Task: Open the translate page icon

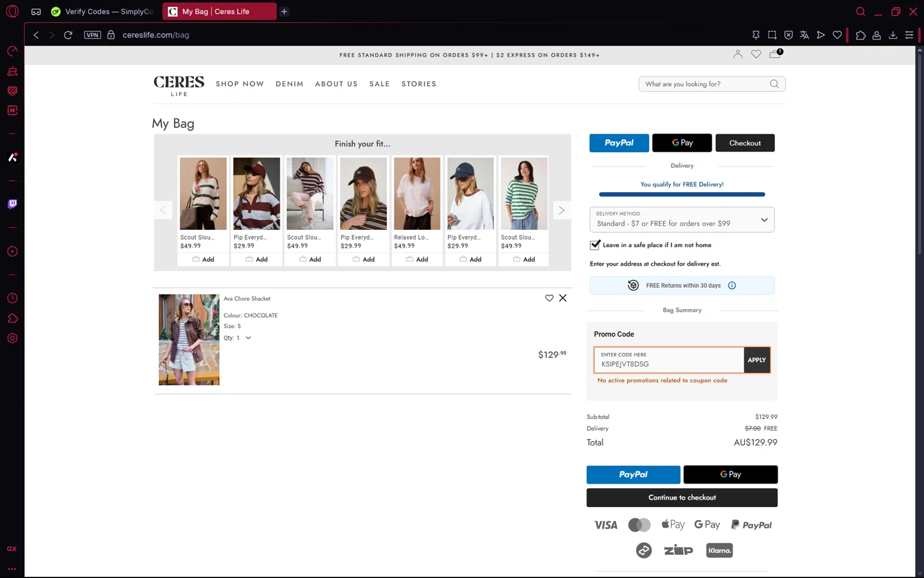Action: click(804, 35)
